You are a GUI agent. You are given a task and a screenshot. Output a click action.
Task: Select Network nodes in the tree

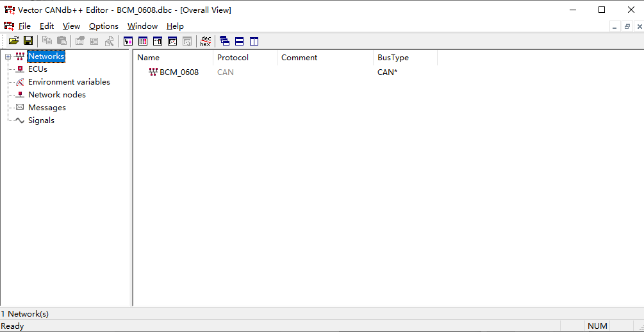tap(57, 94)
